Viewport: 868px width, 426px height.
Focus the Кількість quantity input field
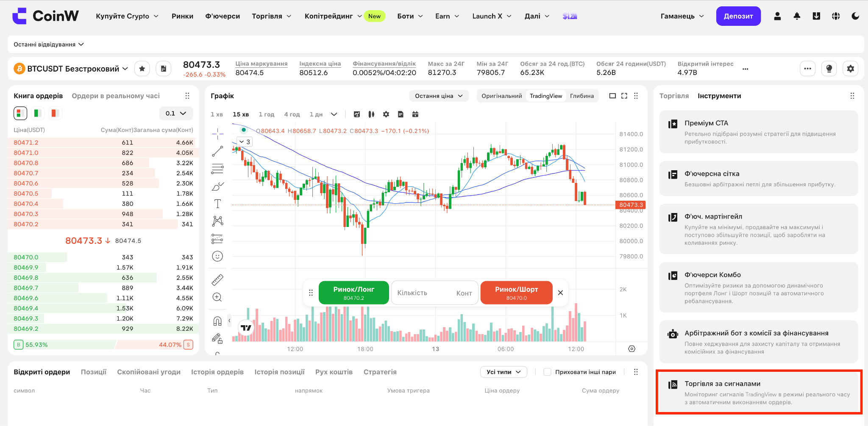(434, 293)
